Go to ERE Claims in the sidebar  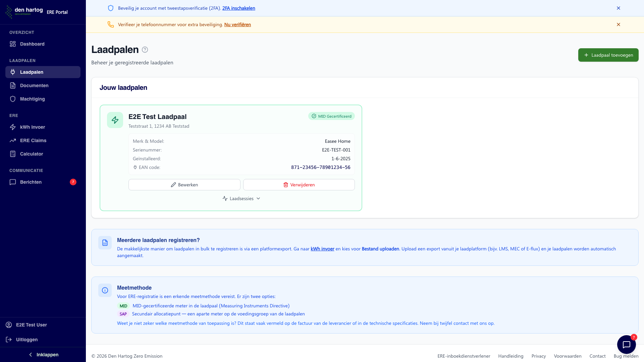point(33,140)
